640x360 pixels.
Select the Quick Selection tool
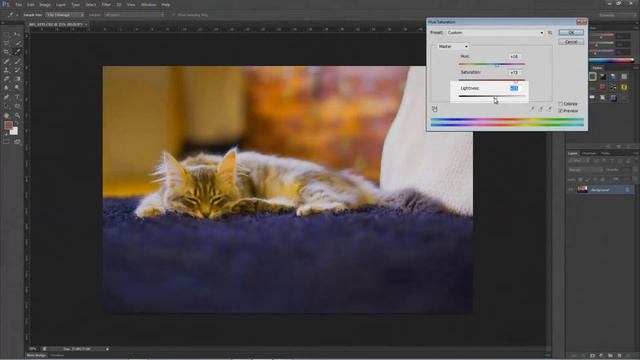click(17, 43)
